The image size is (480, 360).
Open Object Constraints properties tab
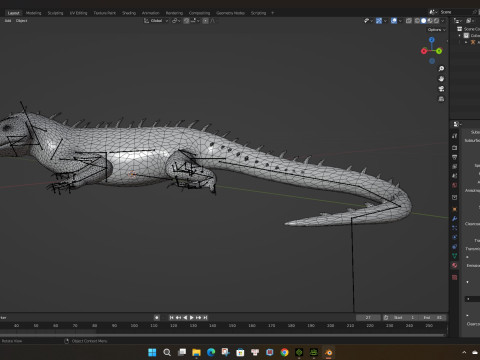[x=455, y=247]
